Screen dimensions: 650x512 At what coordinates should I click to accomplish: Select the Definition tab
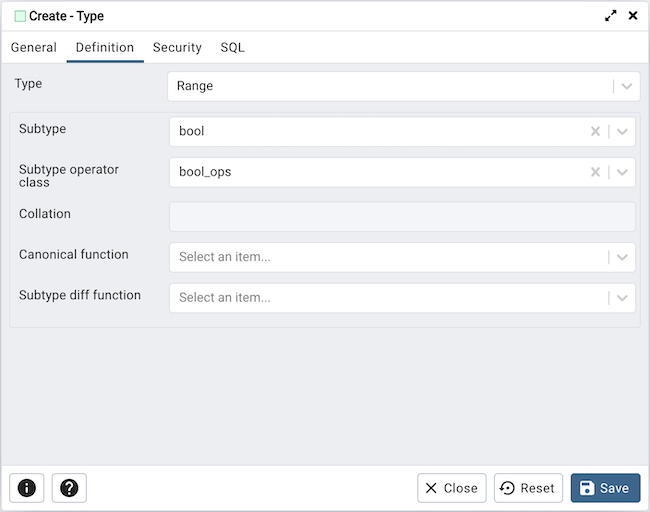tap(105, 47)
